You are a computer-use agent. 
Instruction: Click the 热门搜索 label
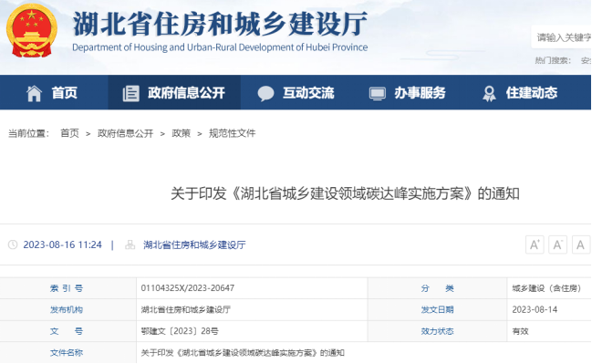[x=553, y=60]
